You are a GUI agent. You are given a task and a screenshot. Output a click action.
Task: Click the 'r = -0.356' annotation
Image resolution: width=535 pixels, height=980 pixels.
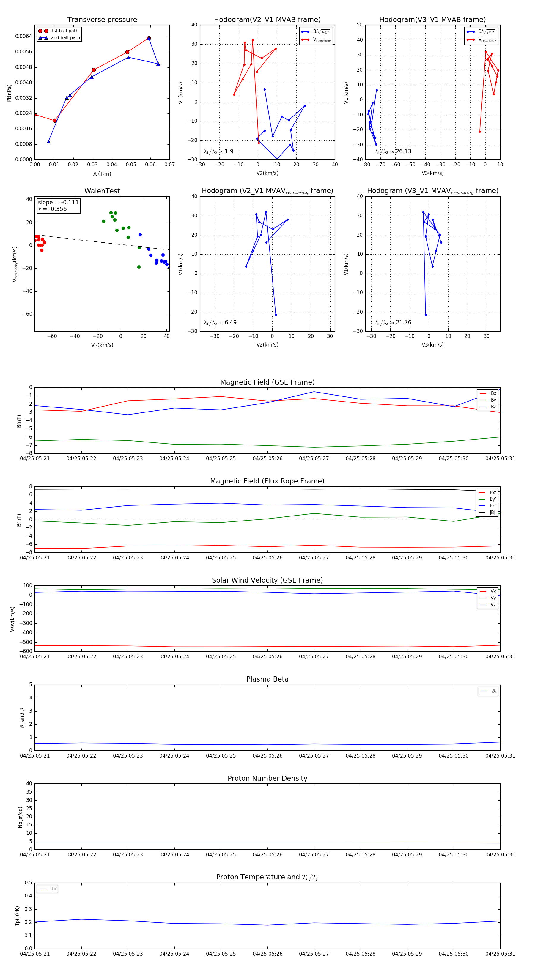tap(53, 209)
